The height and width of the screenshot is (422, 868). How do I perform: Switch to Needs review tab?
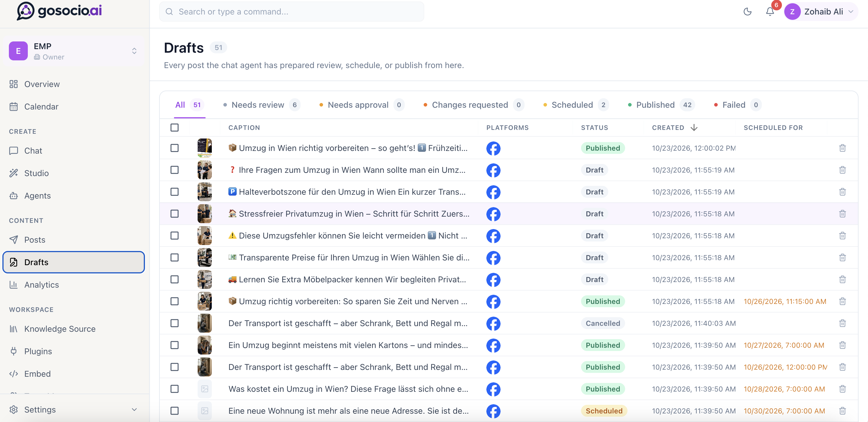pyautogui.click(x=262, y=105)
